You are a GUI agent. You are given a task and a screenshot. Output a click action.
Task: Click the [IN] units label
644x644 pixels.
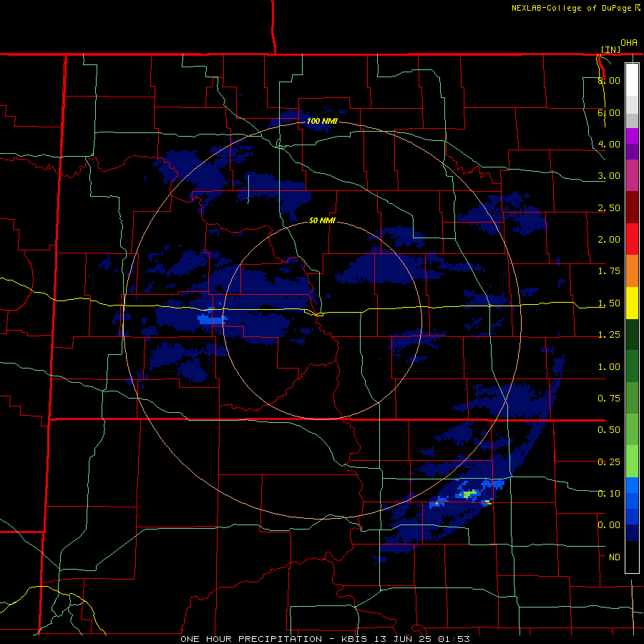pos(611,49)
